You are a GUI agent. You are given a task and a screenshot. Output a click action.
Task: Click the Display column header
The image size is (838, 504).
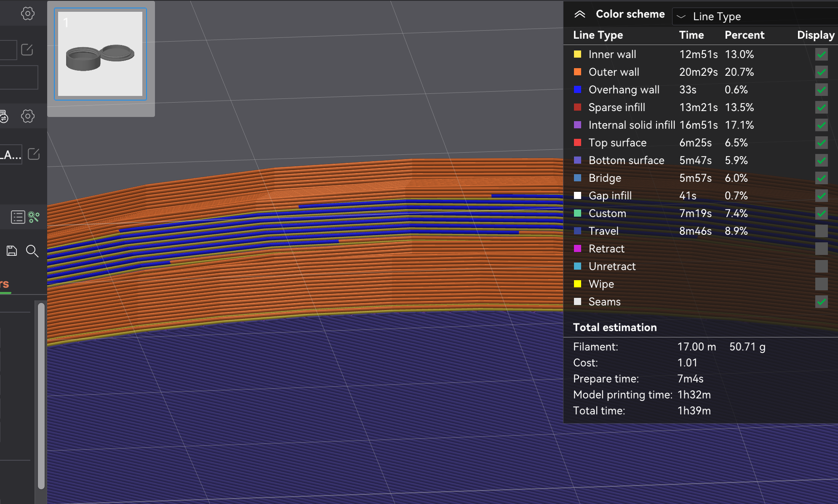pyautogui.click(x=815, y=35)
